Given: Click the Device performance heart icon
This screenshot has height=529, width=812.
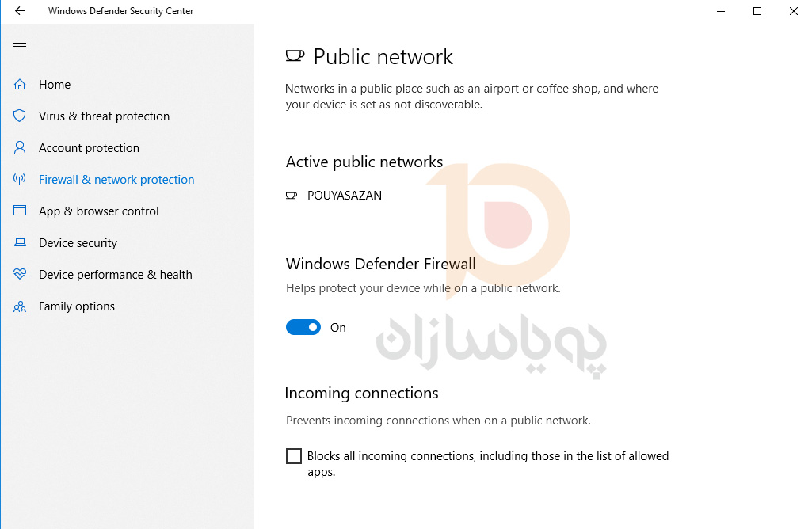Looking at the screenshot, I should tap(20, 274).
